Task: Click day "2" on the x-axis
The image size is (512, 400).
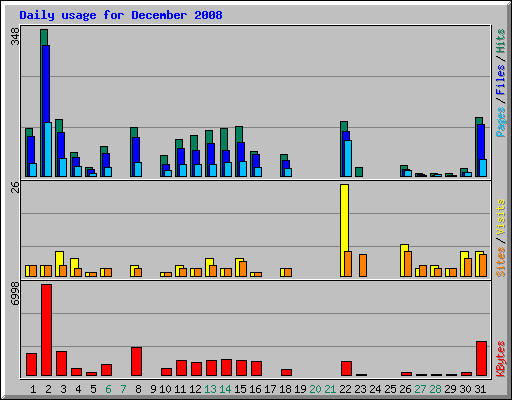Action: [x=48, y=389]
